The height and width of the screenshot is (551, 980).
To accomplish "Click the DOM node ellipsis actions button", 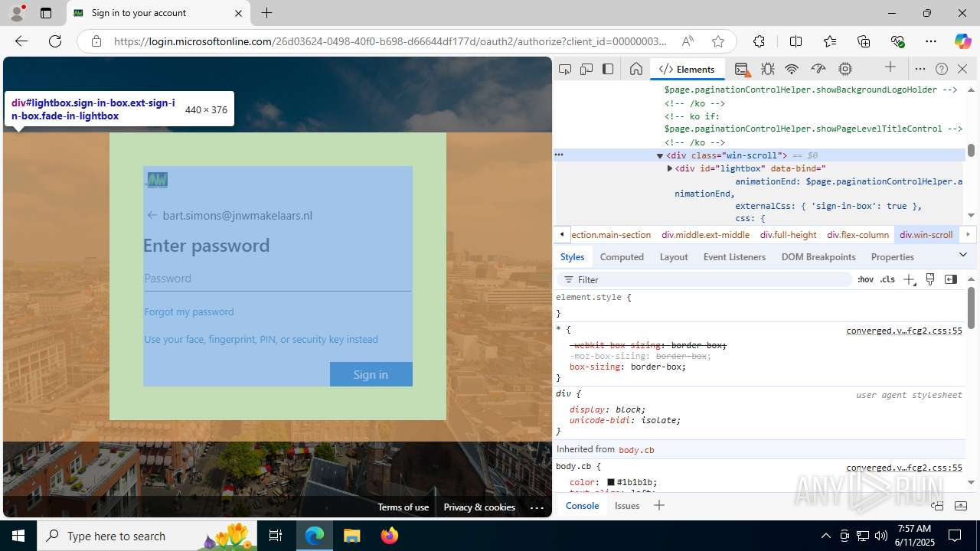I will 559,155.
